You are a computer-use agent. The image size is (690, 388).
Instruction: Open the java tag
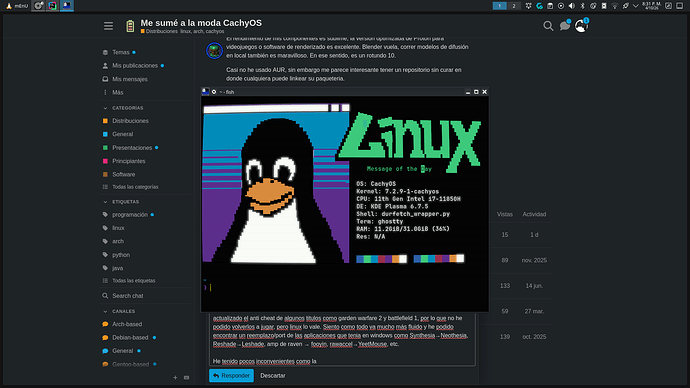[x=117, y=268]
